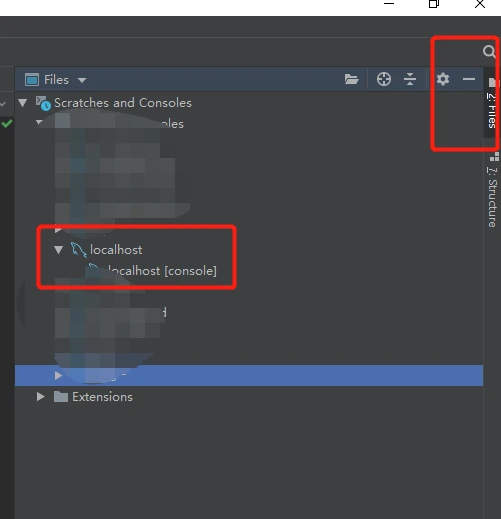Select the Scratches and Consoles label
The height and width of the screenshot is (519, 501).
(x=123, y=103)
